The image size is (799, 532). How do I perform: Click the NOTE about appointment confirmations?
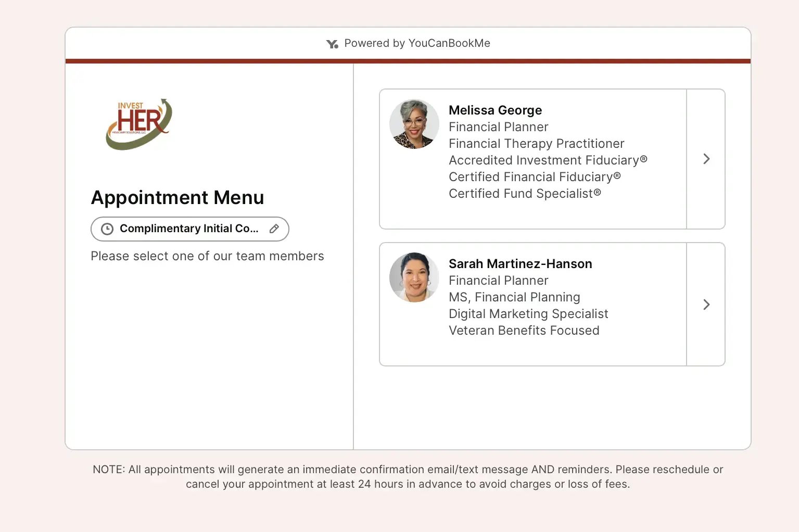(408, 477)
